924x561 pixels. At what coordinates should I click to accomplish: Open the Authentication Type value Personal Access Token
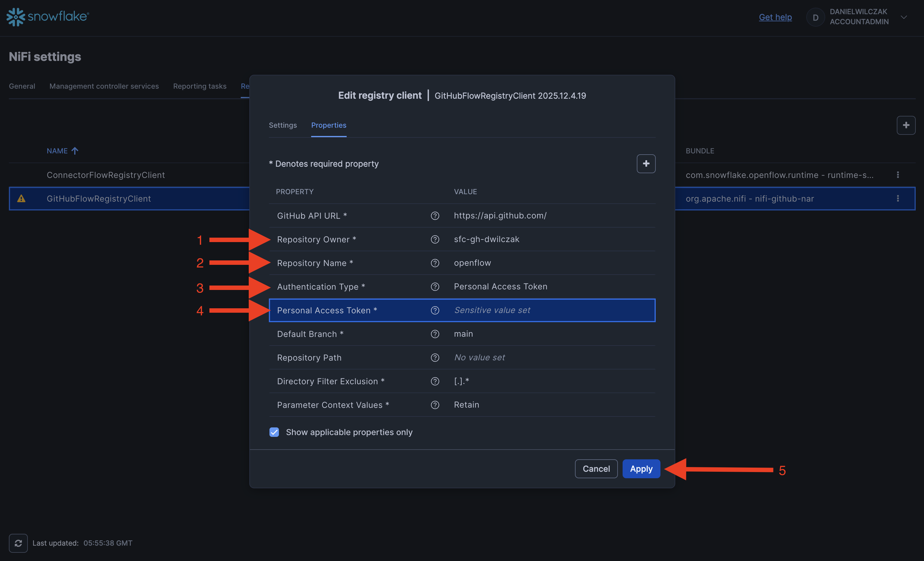click(x=500, y=287)
